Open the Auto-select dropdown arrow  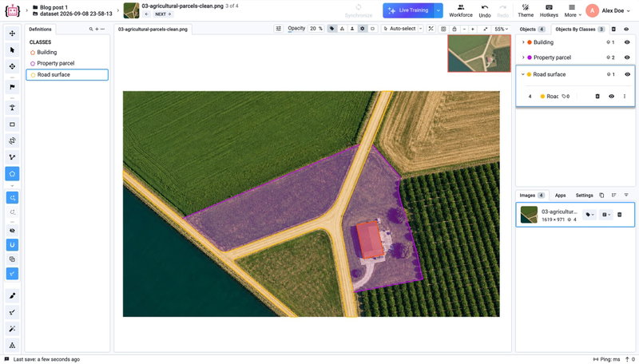(421, 29)
